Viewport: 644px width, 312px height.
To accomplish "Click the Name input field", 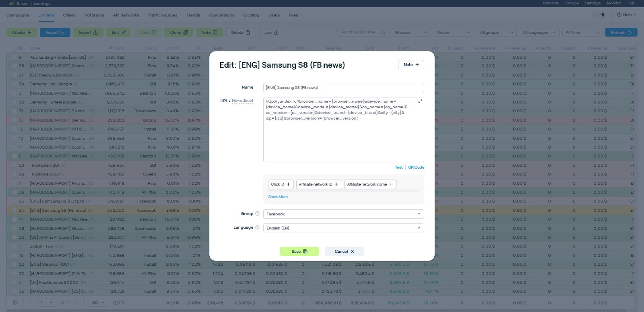I will [343, 87].
